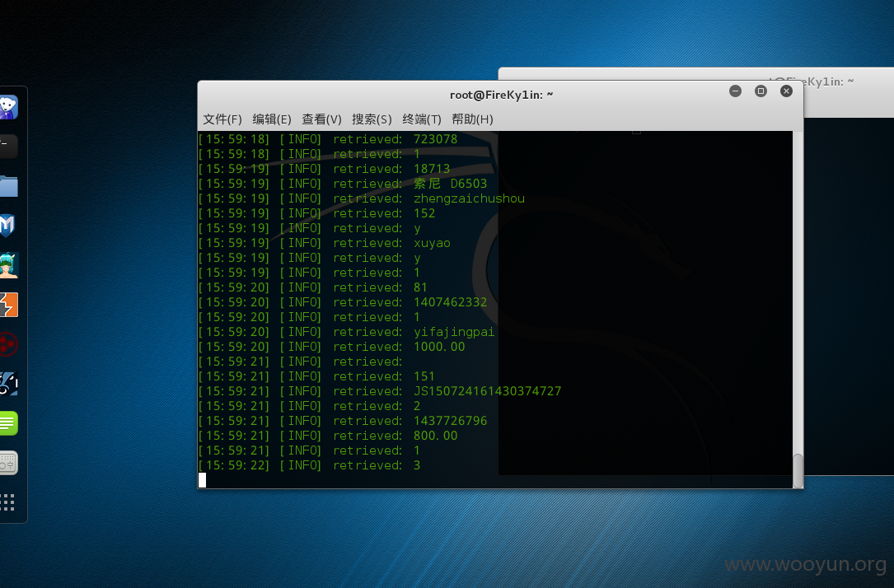Click the text zhengzaichushou
894x588 pixels.
point(469,198)
